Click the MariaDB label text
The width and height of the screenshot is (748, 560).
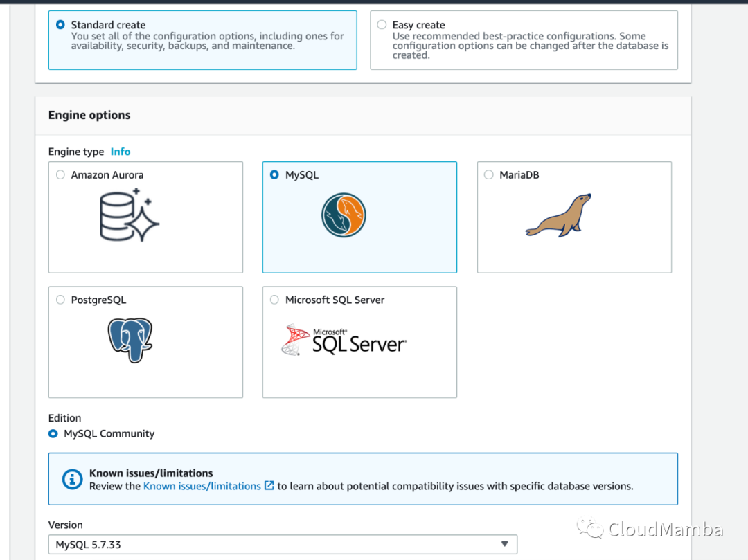tap(519, 175)
